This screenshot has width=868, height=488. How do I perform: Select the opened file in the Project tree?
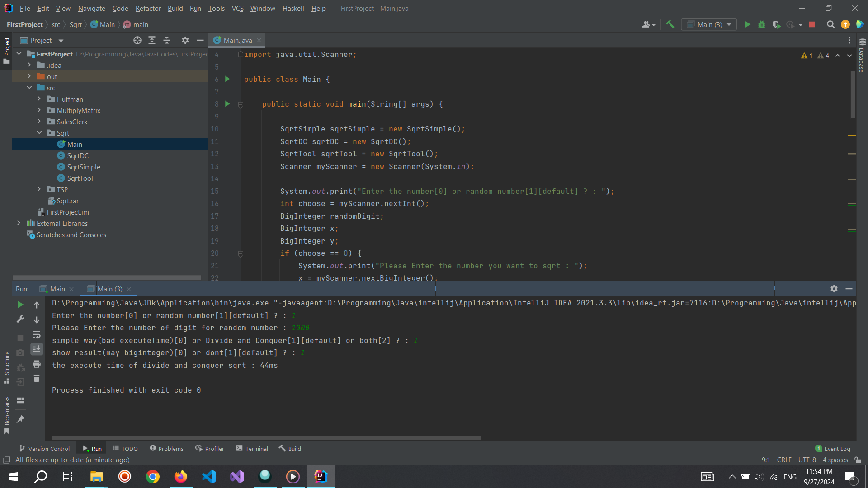pos(137,41)
